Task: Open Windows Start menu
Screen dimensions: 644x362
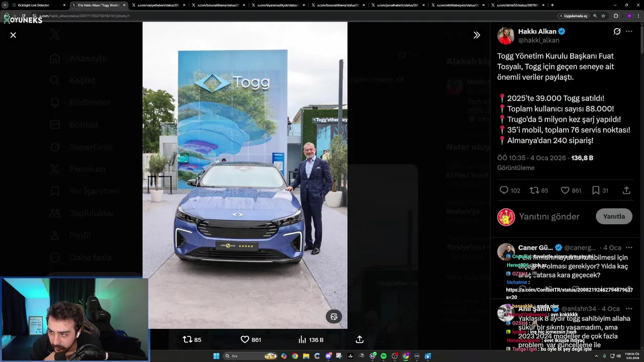Action: coord(216,356)
